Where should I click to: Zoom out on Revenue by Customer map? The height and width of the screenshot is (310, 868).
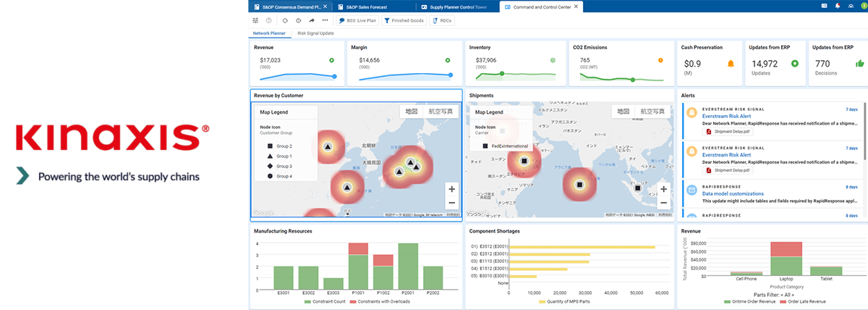click(451, 203)
